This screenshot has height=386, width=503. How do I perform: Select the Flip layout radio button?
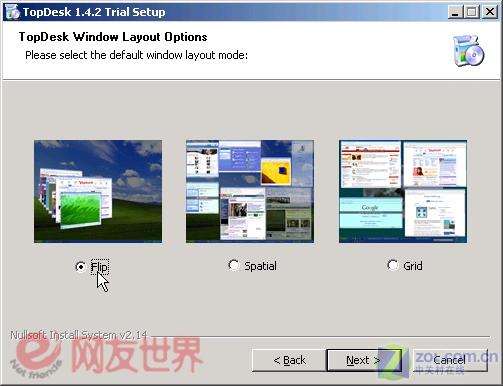[x=81, y=267]
